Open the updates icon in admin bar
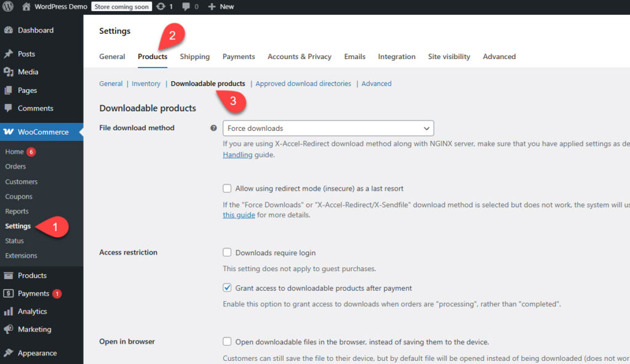The width and height of the screenshot is (630, 364). pos(161,6)
